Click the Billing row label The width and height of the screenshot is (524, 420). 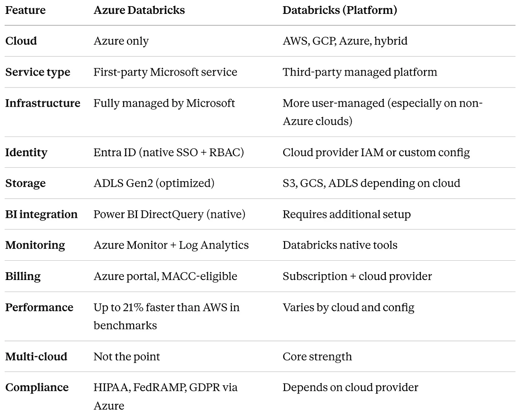23,277
